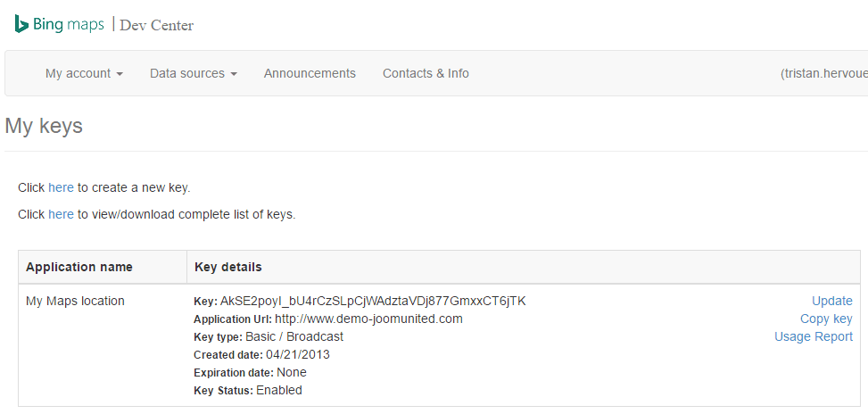Viewport: 868px width, 414px height.
Task: Click the Application name column header
Action: [x=79, y=267]
